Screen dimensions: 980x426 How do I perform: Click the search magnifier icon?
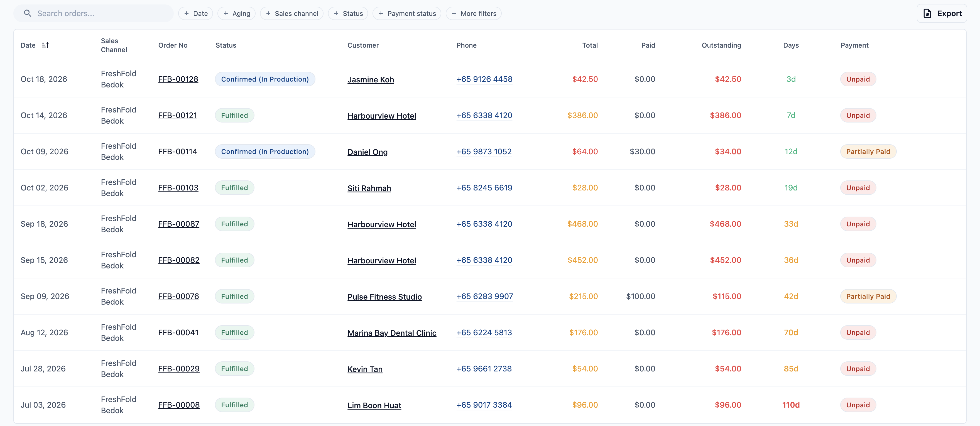[x=27, y=13]
